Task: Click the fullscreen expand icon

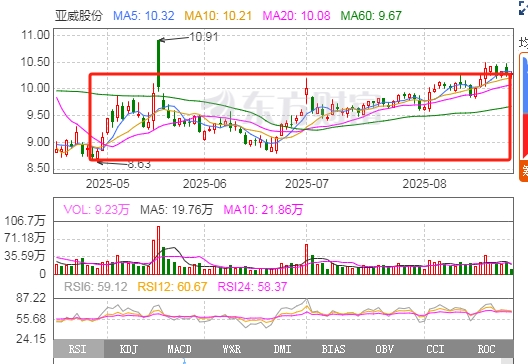Action: click(523, 8)
